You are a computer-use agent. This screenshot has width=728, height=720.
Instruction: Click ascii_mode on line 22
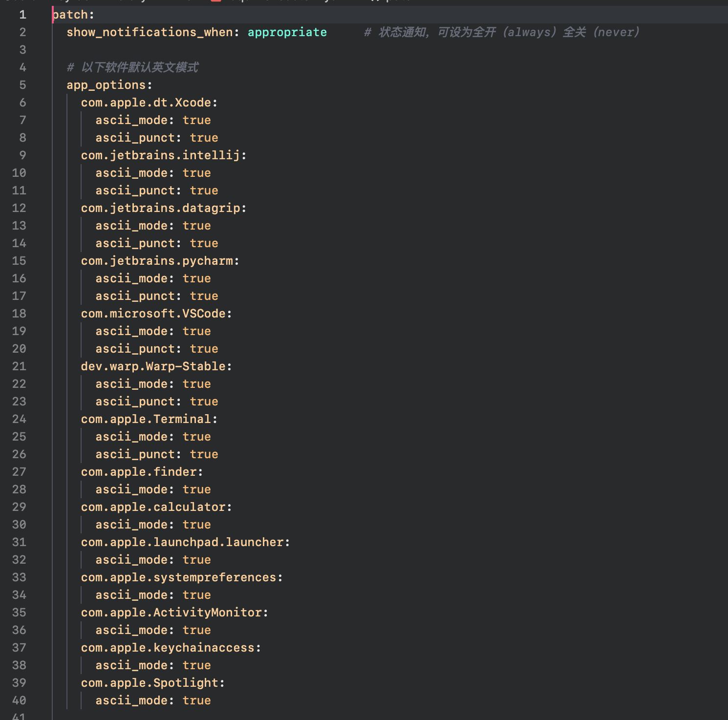tap(135, 384)
